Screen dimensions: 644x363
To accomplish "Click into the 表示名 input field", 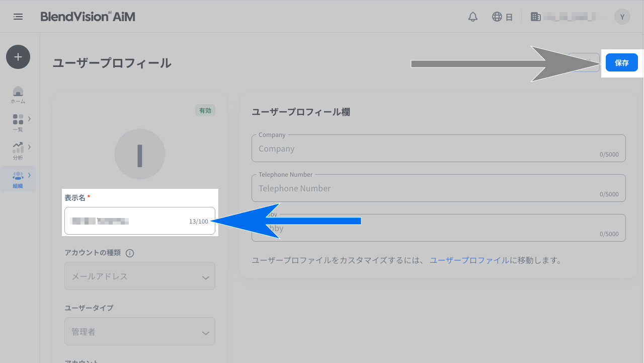I will [x=140, y=221].
